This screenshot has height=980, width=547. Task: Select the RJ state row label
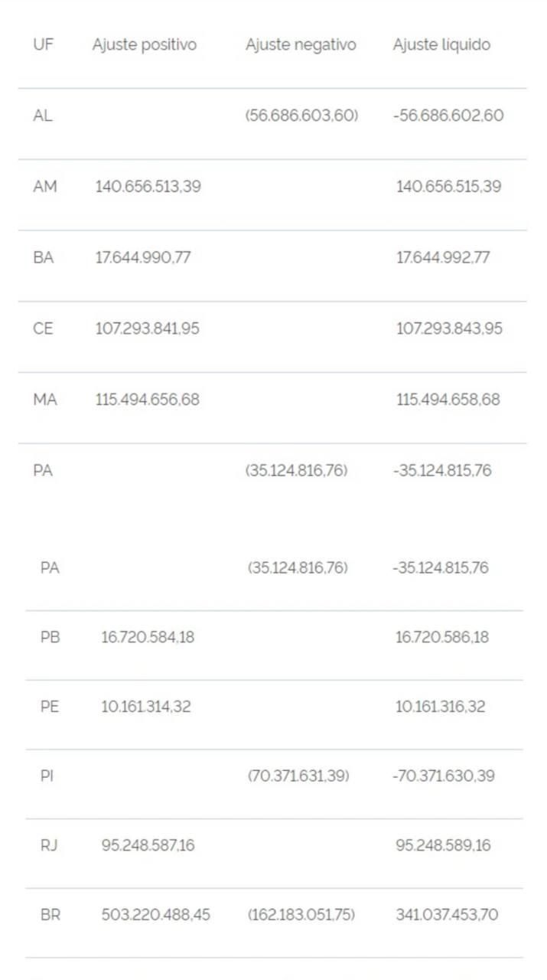point(49,845)
